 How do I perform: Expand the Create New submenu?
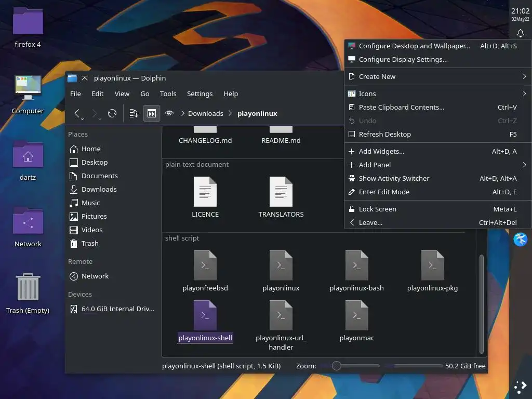click(x=437, y=77)
